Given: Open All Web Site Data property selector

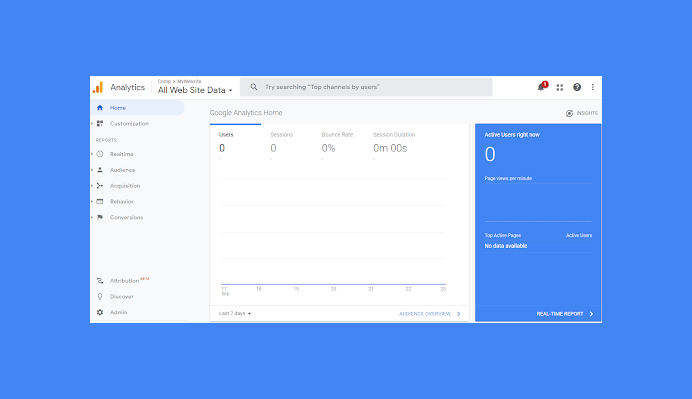Looking at the screenshot, I should [195, 90].
